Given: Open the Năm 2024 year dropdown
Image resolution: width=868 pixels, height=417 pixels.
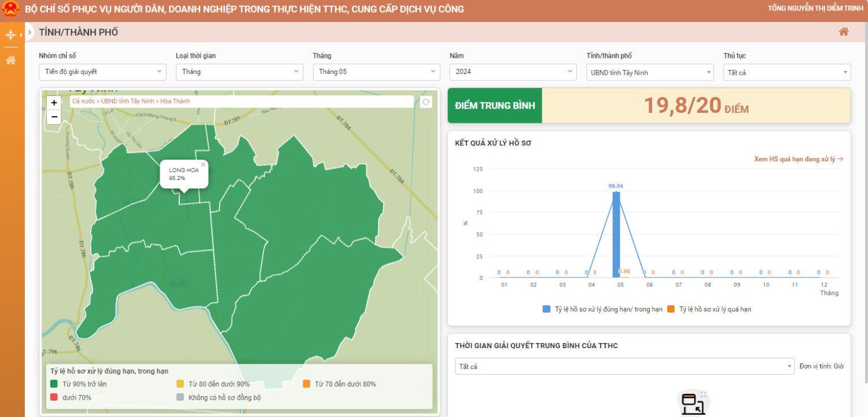Looking at the screenshot, I should pyautogui.click(x=513, y=72).
